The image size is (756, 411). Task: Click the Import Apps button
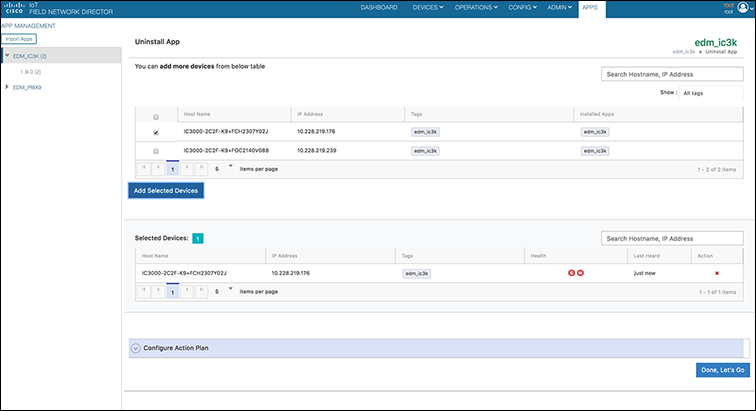point(19,39)
